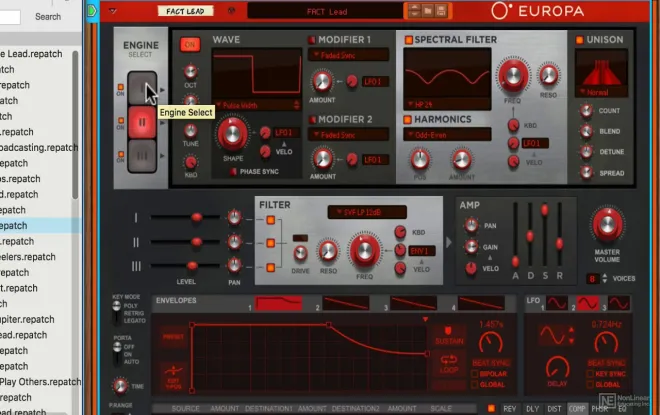Check the LFO KEY SYNC checkbox
Image resolution: width=660 pixels, height=415 pixels.
tap(590, 374)
